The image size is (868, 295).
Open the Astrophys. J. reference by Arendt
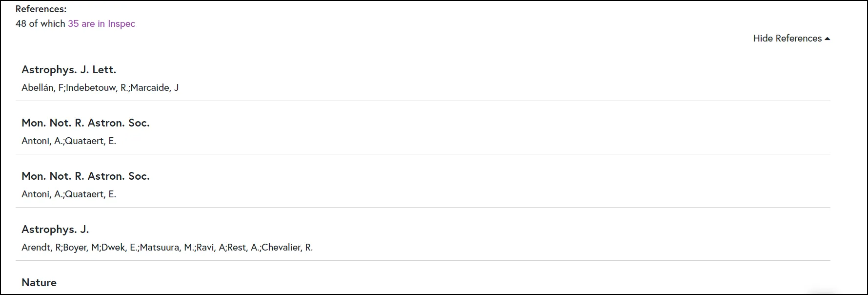[x=55, y=230]
